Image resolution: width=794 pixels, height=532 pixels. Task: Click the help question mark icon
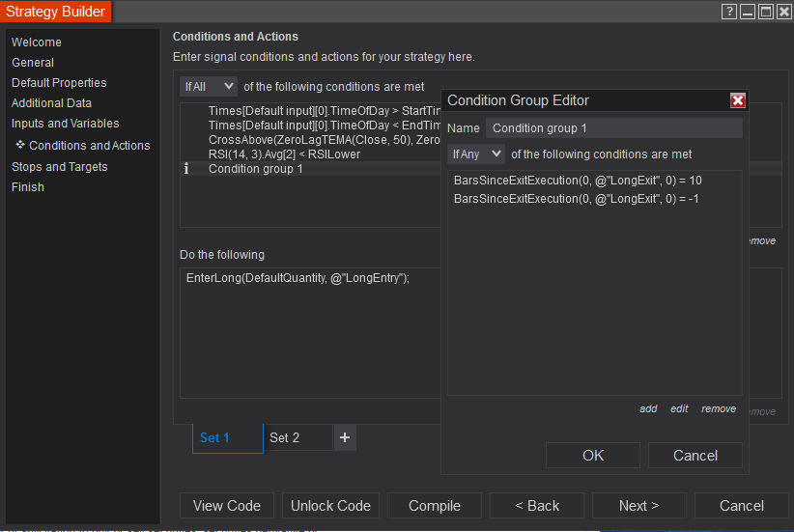729,12
